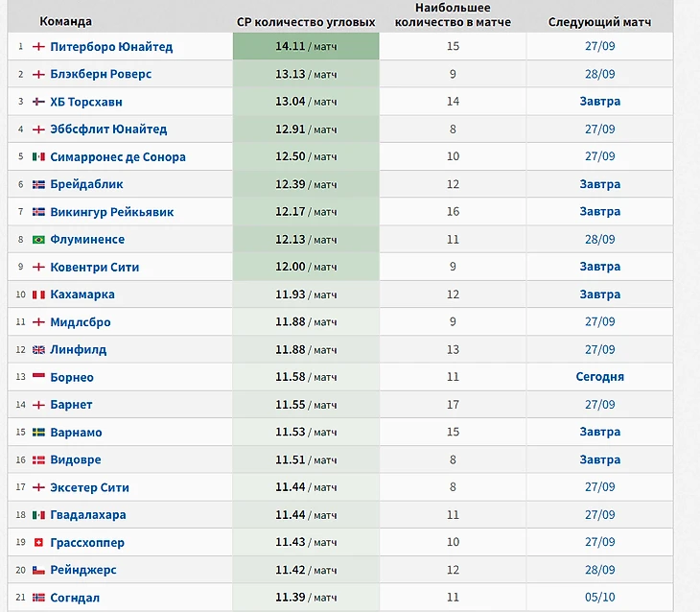Click the Brazil flag next to Флуминенсе
Image resolution: width=700 pixels, height=612 pixels.
coord(38,240)
